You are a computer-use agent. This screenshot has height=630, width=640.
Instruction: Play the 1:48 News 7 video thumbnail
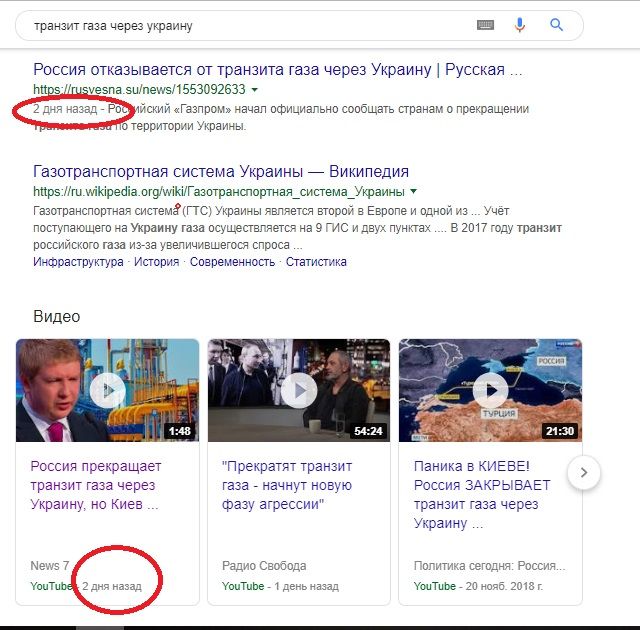(x=107, y=390)
